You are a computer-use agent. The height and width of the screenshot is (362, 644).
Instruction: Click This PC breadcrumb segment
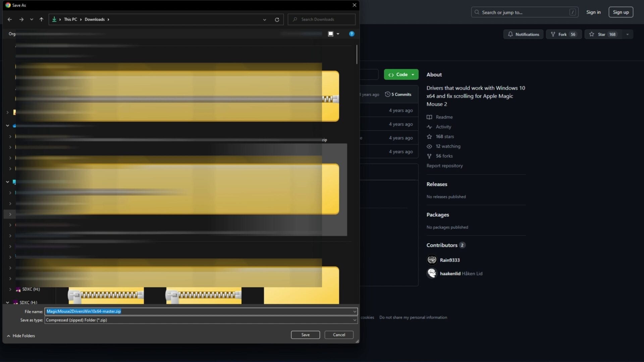tap(70, 19)
